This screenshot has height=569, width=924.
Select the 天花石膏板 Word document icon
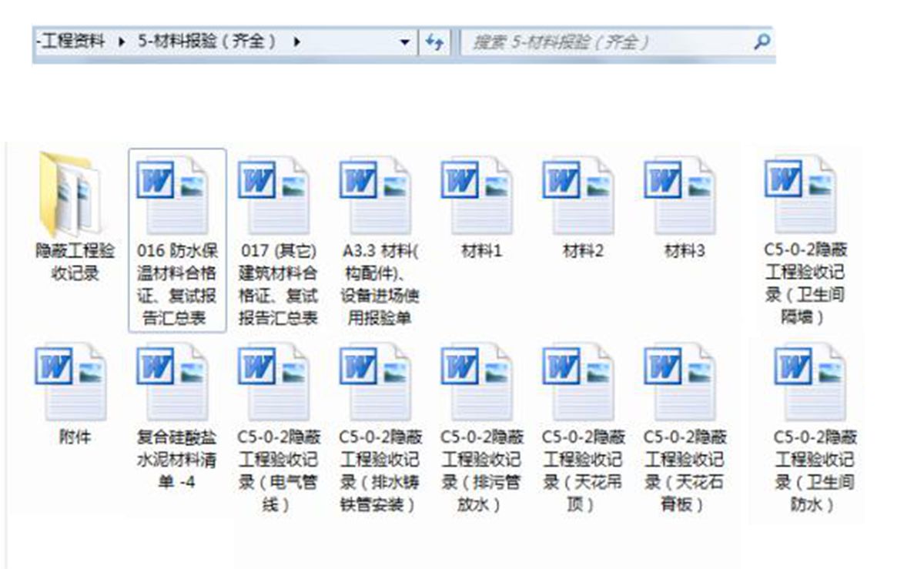681,382
